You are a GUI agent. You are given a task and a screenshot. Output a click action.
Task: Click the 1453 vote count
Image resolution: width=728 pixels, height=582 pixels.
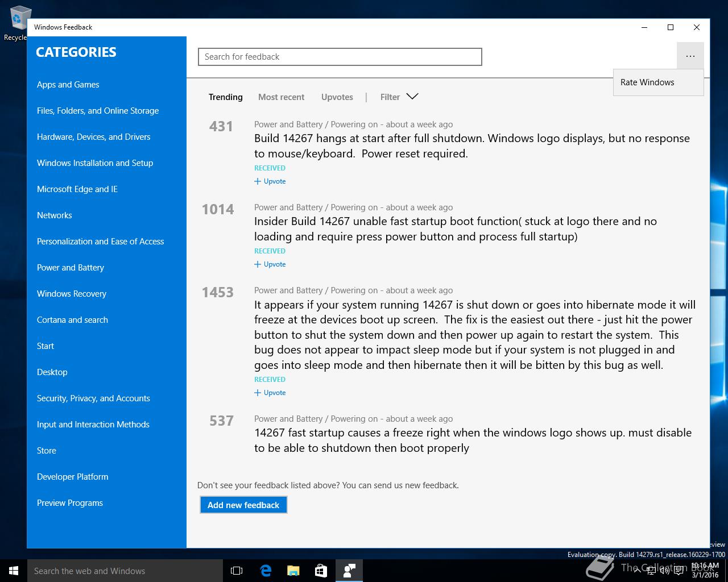point(218,292)
